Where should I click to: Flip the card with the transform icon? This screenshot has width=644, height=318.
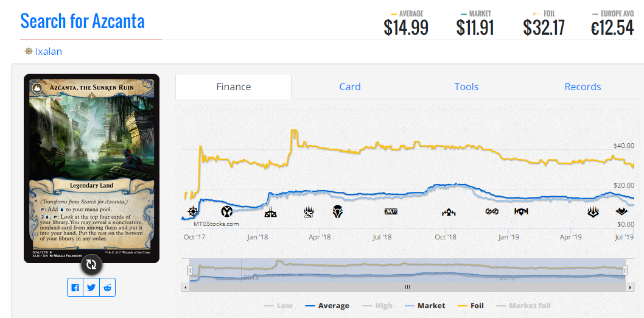[91, 264]
